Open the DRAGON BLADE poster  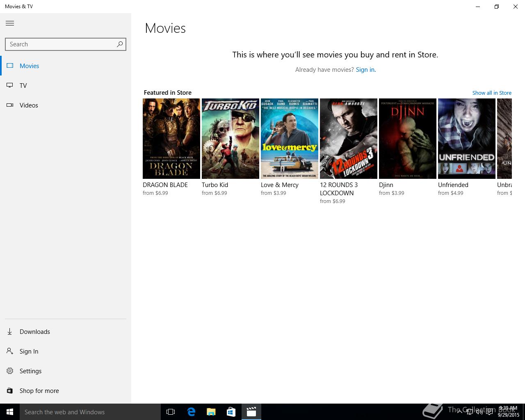171,139
